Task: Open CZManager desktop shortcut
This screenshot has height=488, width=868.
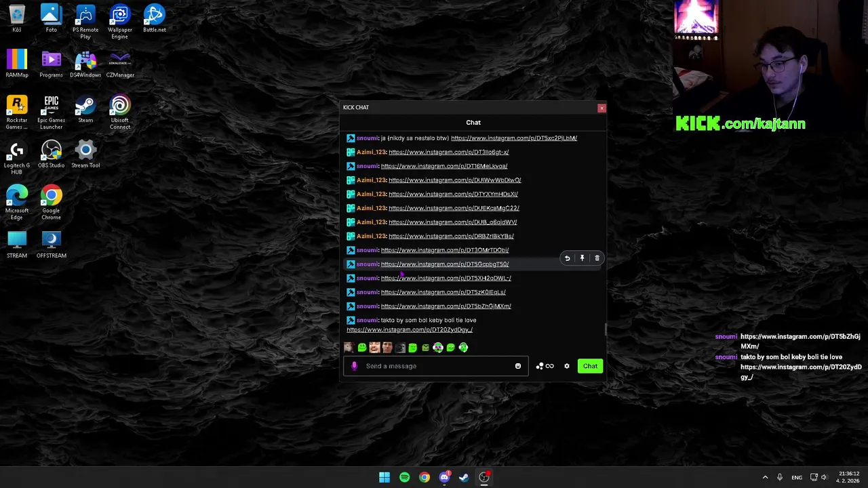Action: click(120, 64)
